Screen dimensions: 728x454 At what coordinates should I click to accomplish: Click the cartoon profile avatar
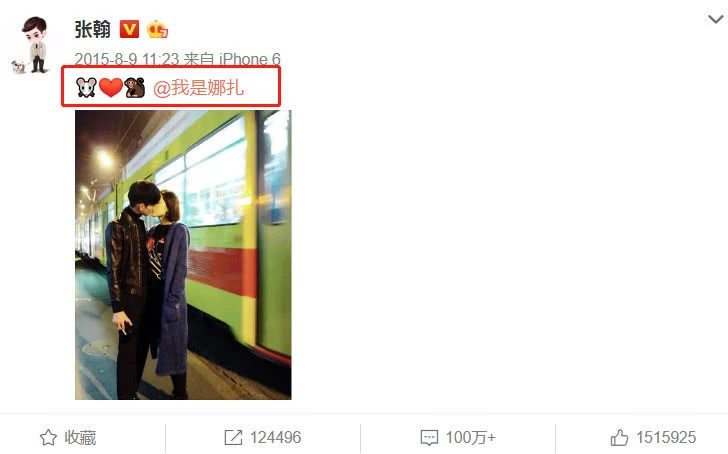[31, 45]
